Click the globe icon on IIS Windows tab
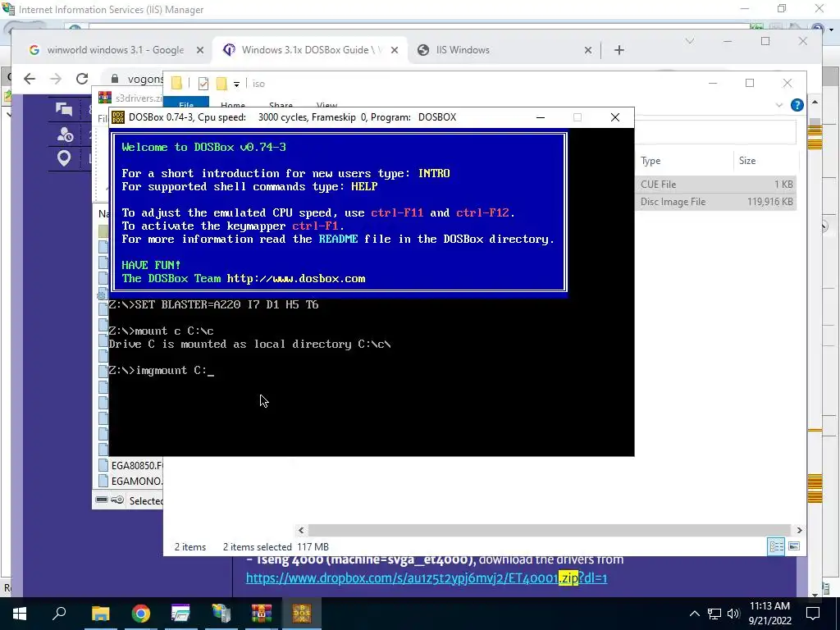The image size is (840, 630). click(423, 50)
